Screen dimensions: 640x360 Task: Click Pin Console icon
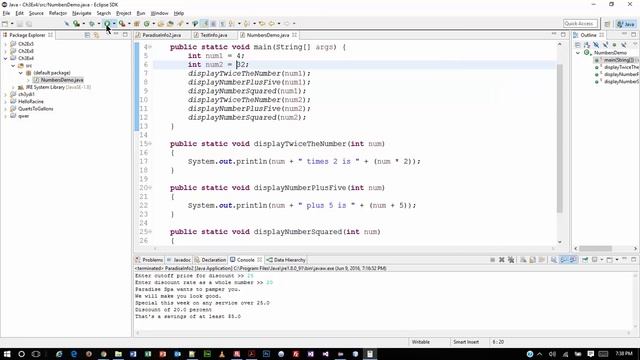tap(585, 260)
